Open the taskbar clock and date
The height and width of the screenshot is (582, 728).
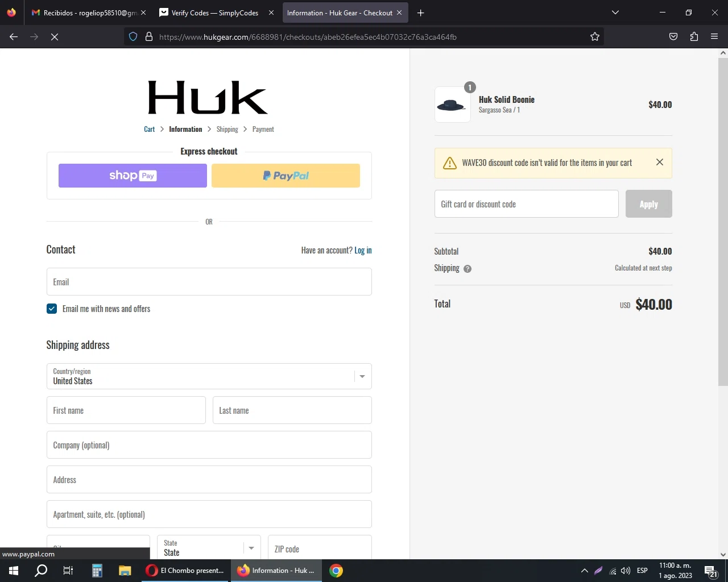coord(675,571)
